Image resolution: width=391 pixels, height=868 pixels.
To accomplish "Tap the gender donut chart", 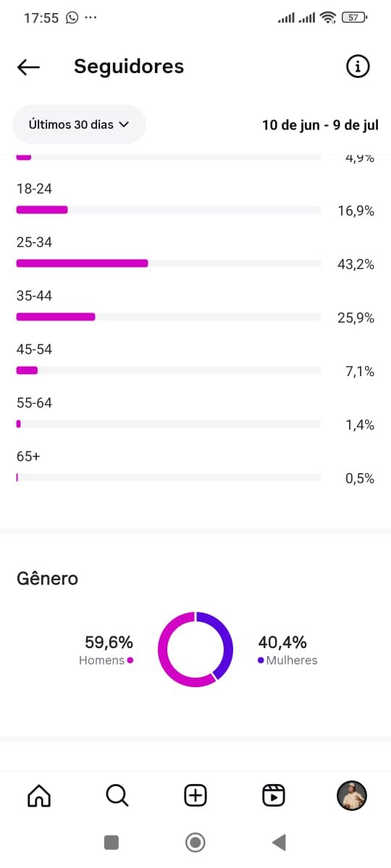I will coord(195,650).
